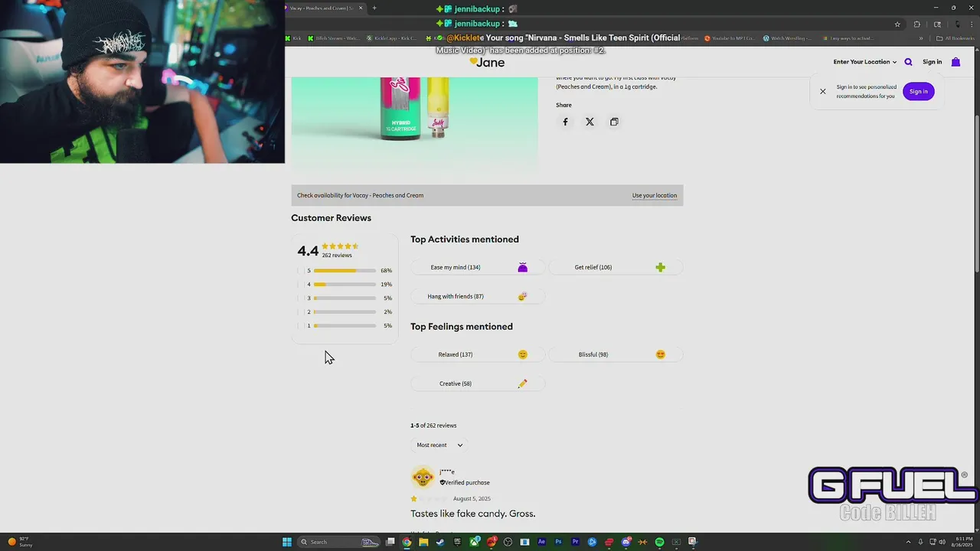The width and height of the screenshot is (980, 551).
Task: Open Discord from the taskbar
Action: point(626,542)
